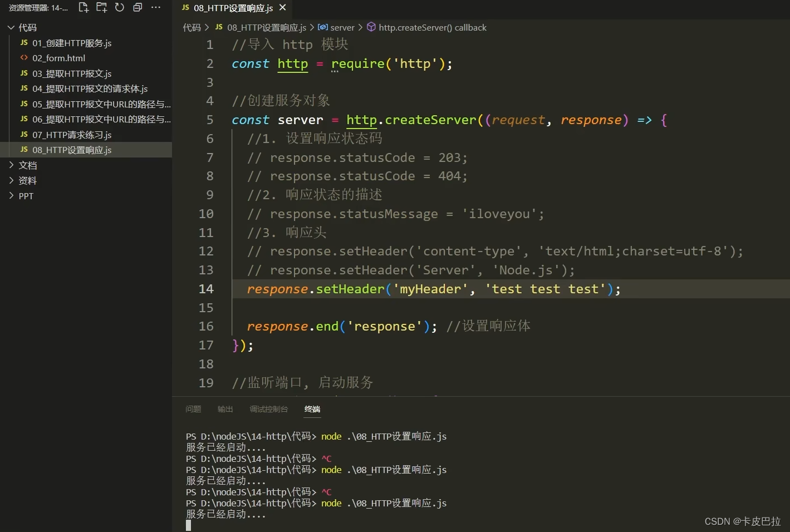Switch to the 问题 panel tab
Image resolution: width=790 pixels, height=532 pixels.
193,409
